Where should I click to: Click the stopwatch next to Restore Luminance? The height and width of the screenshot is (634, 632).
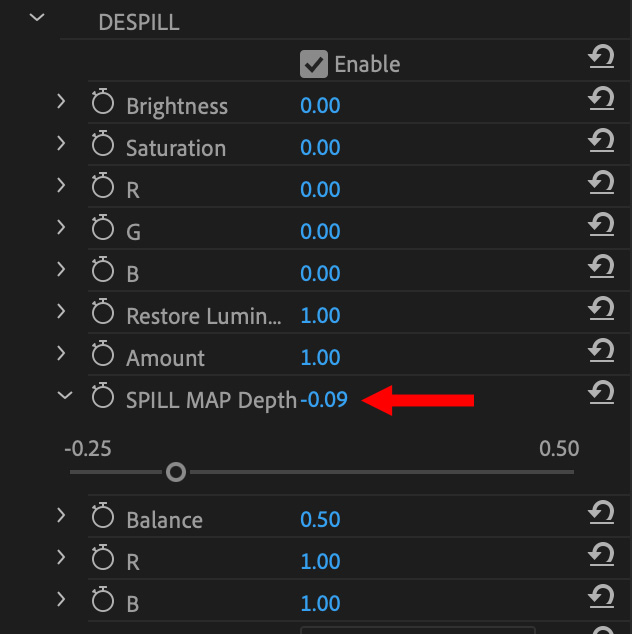coord(103,315)
